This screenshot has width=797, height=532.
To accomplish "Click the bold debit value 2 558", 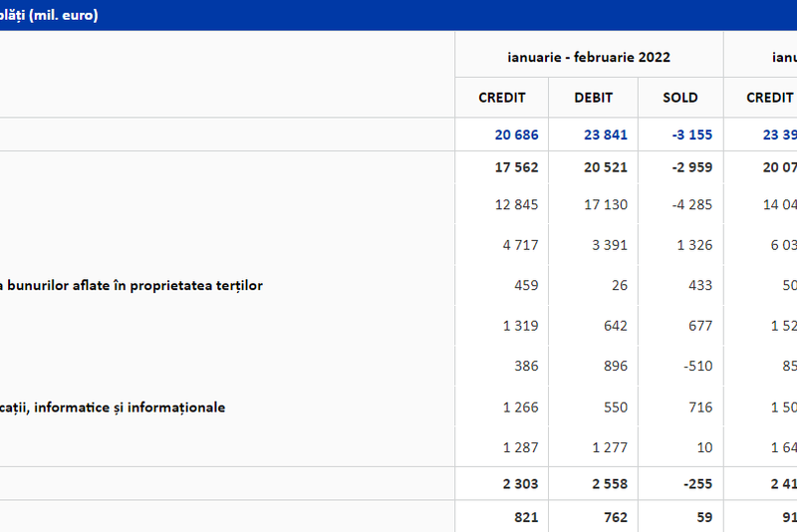I will coord(606,484).
